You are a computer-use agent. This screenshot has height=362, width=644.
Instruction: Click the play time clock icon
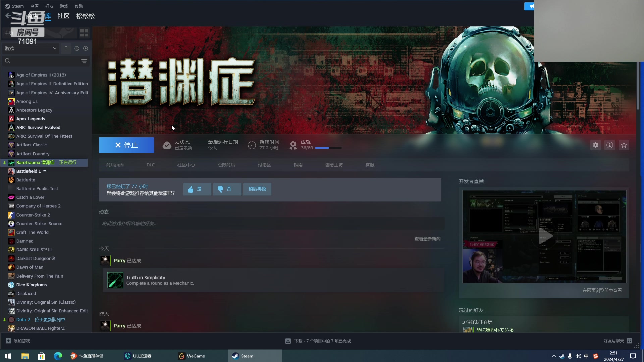click(252, 145)
